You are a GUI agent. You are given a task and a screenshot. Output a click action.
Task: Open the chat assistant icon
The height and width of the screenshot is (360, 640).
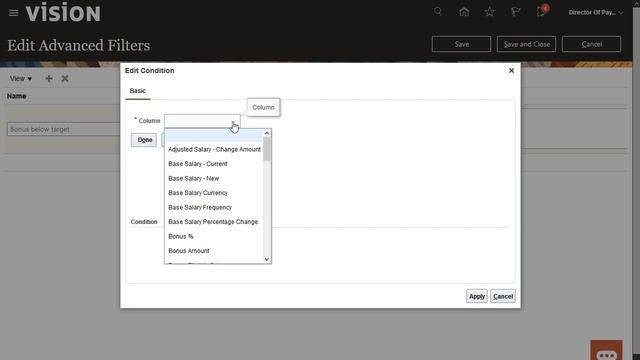click(x=606, y=351)
